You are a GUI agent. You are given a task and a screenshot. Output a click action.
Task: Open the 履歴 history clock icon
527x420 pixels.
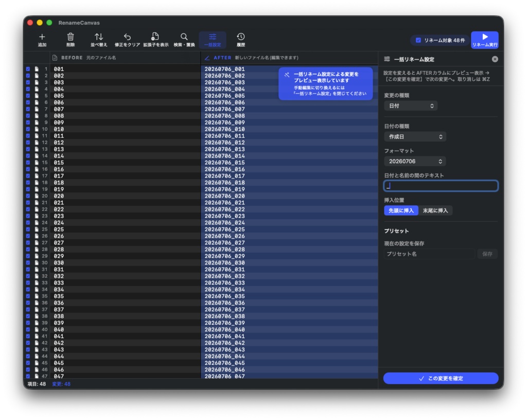click(x=241, y=37)
